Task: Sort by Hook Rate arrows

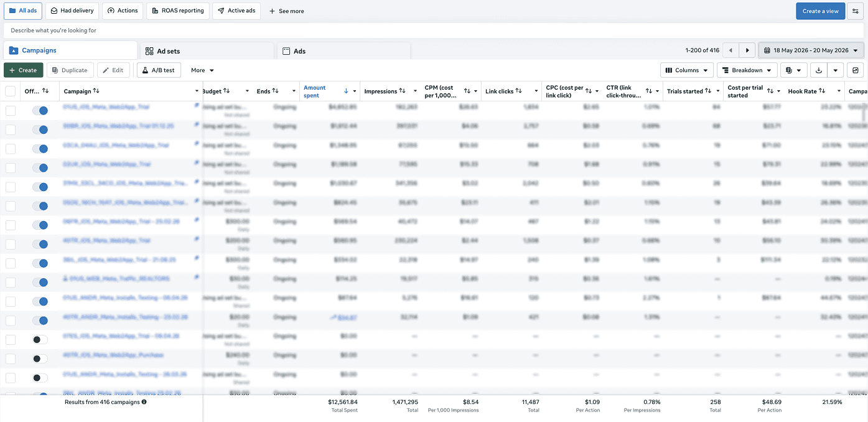Action: coord(822,91)
